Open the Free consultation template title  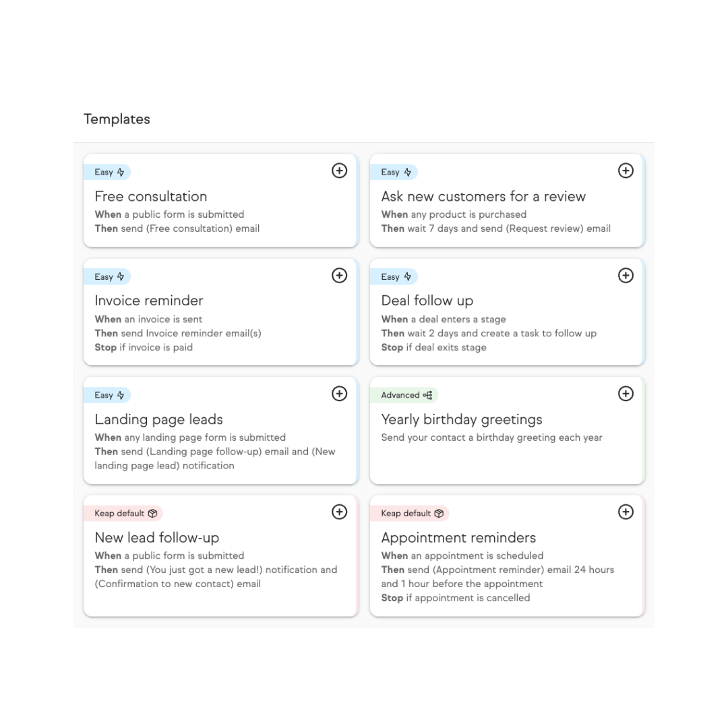(150, 196)
